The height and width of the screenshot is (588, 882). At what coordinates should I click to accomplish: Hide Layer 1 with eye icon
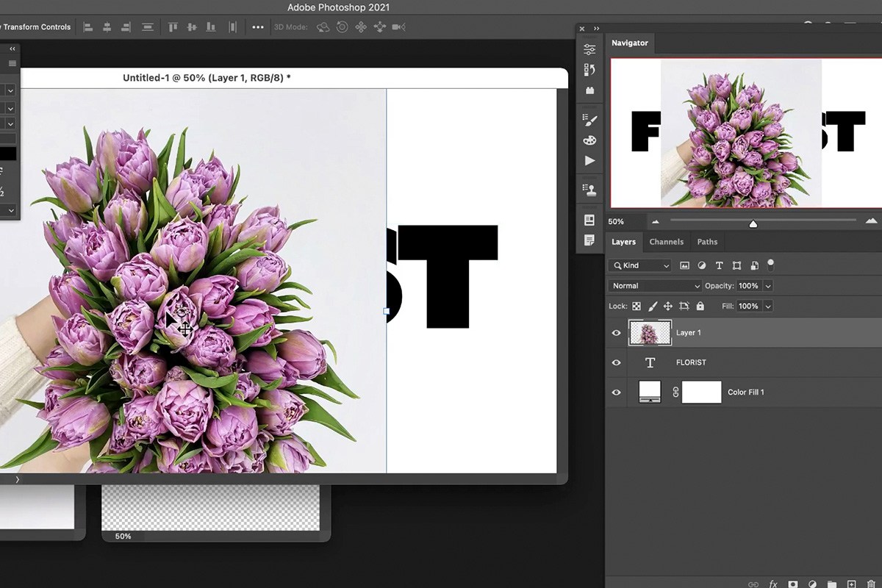617,333
